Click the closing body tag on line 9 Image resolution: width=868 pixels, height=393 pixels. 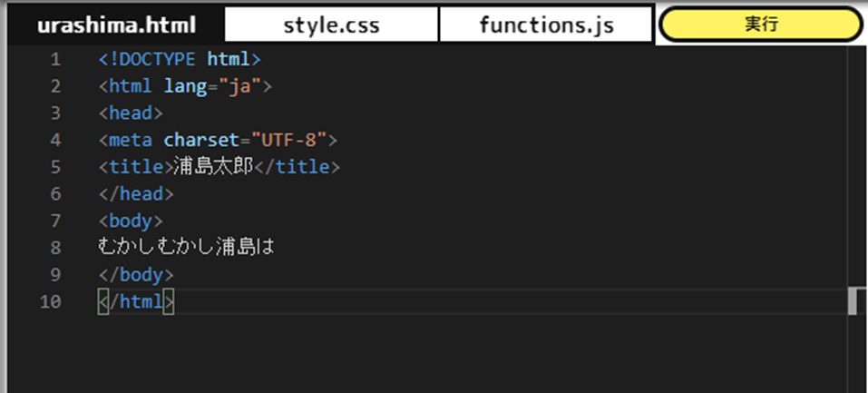pyautogui.click(x=136, y=275)
